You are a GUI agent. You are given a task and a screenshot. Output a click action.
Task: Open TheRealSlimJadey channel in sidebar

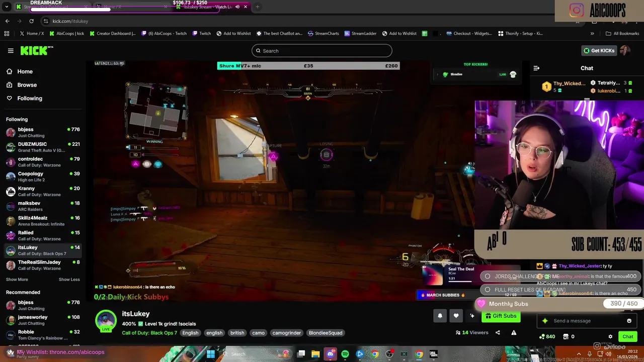click(43, 265)
